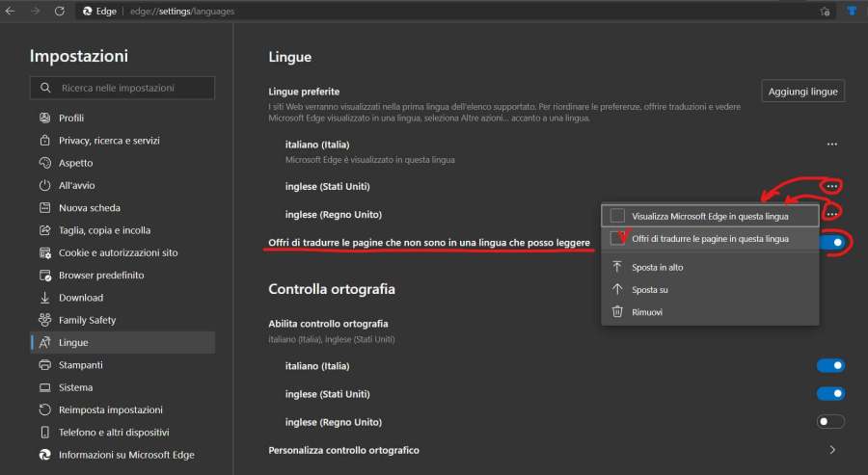Screen dimensions: 868x475
Task: Open the Download settings icon
Action: [x=44, y=298]
